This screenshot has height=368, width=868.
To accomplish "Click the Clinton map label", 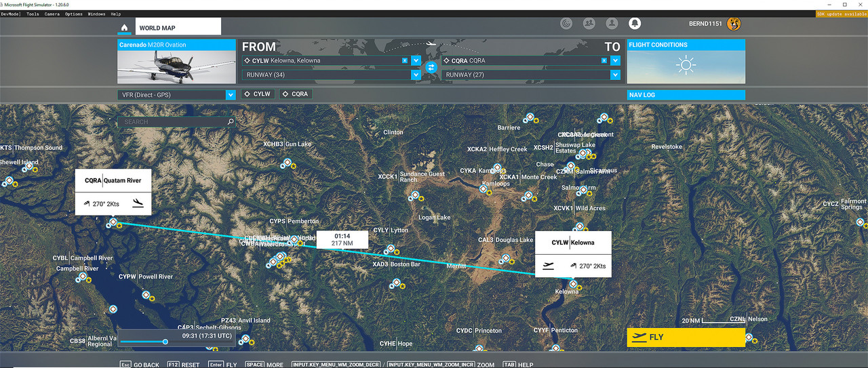I will click(393, 133).
